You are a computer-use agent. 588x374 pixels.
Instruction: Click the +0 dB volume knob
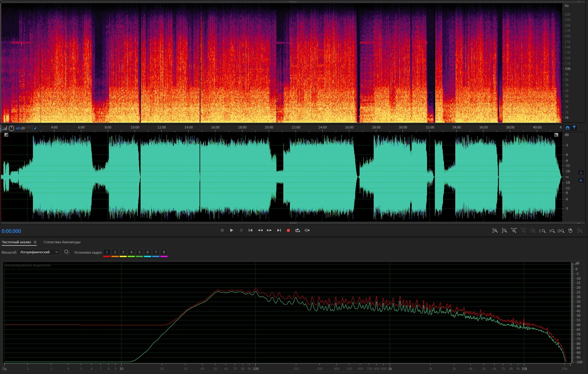[x=12, y=128]
